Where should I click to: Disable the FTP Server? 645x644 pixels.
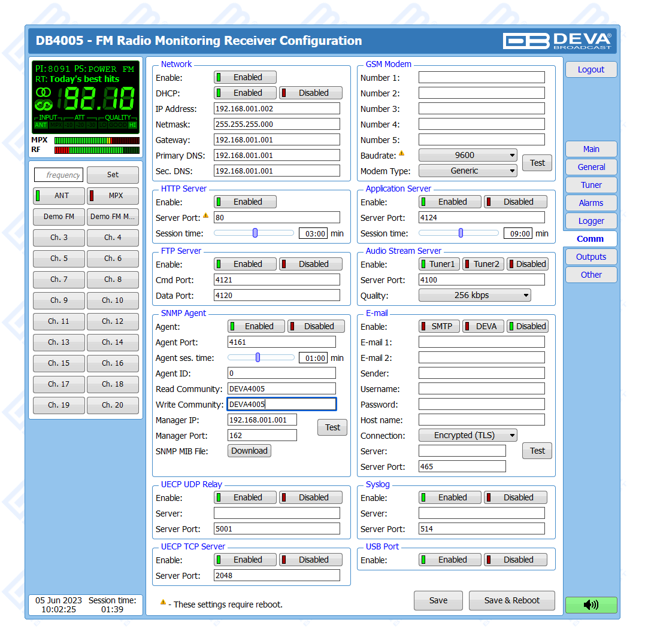tap(311, 264)
